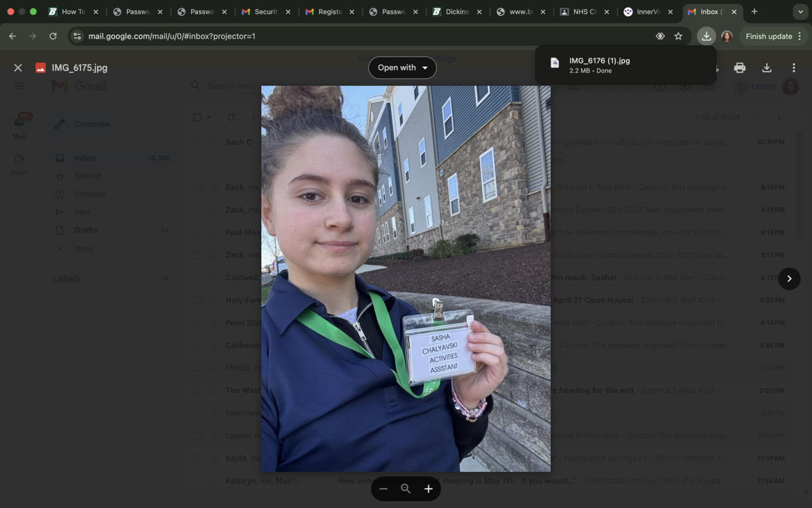Click the IMG_6175.jpg file name
The height and width of the screenshot is (508, 812).
pyautogui.click(x=79, y=68)
